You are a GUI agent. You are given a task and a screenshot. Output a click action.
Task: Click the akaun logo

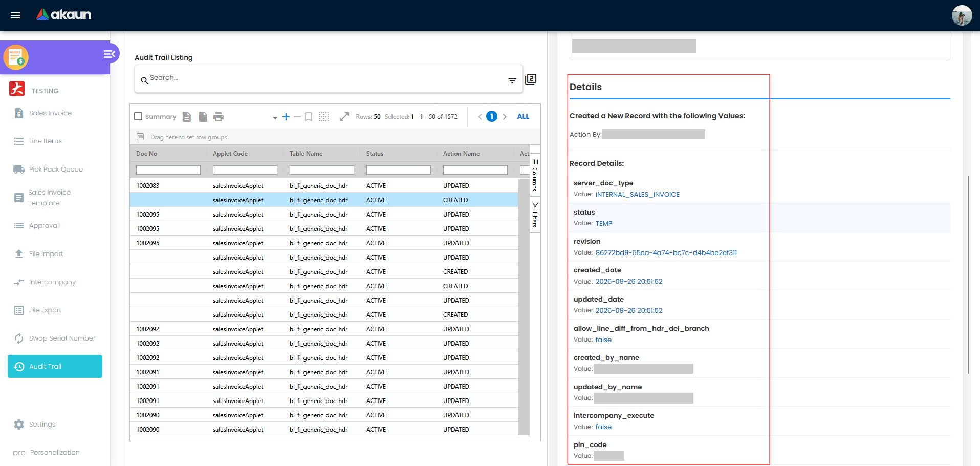tap(64, 15)
